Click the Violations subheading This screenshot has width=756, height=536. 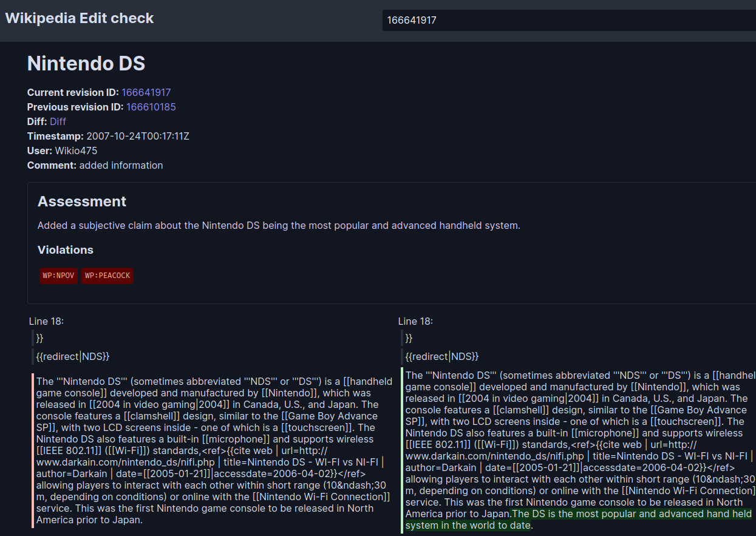(66, 250)
